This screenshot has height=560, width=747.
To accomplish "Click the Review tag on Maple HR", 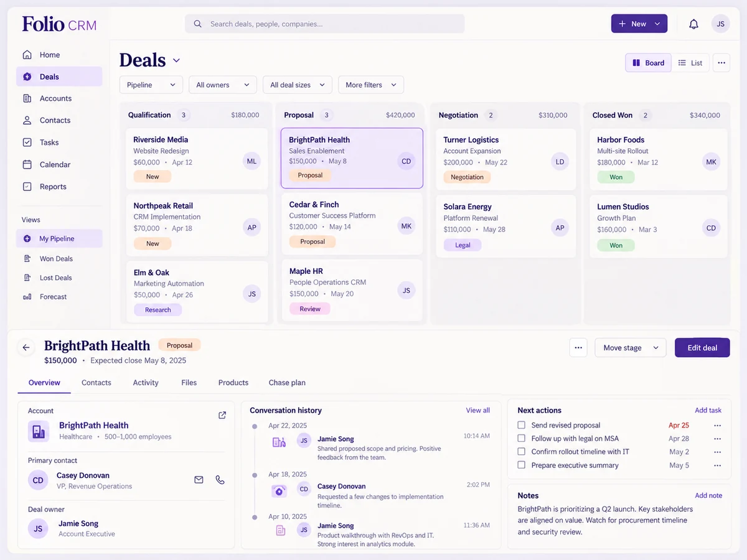I will 310,309.
